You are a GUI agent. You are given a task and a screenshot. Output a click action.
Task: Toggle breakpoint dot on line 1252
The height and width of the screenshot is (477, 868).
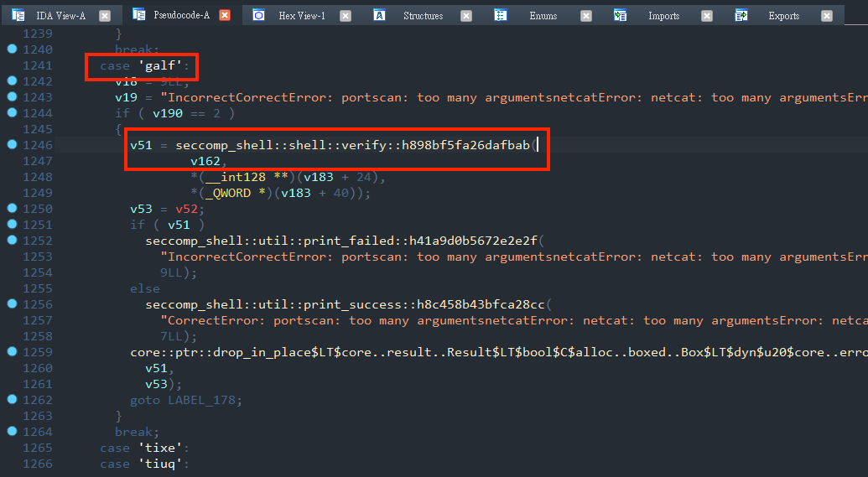12,241
